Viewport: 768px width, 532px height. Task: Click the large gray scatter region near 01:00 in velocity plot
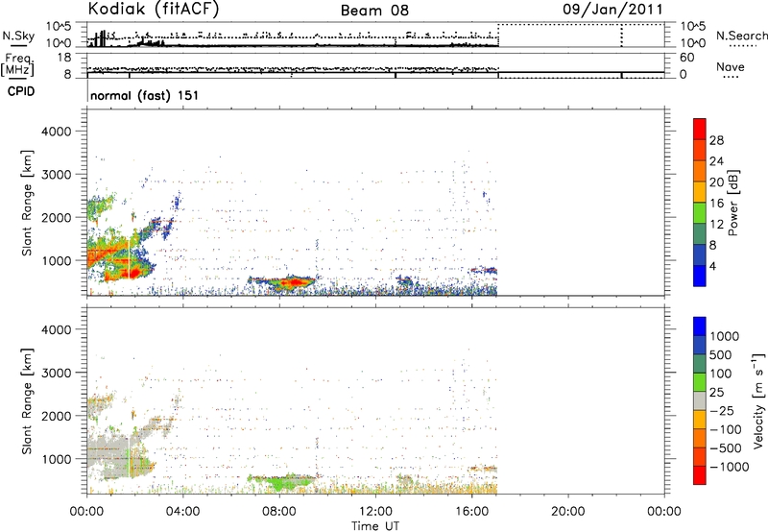[x=108, y=455]
